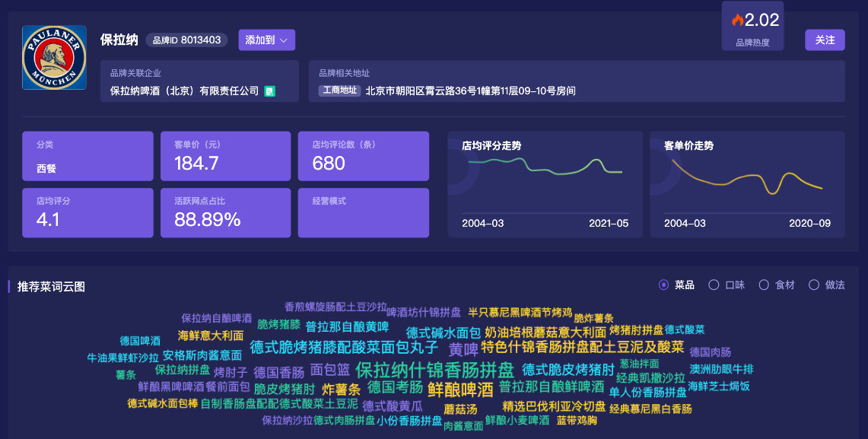868x439 pixels.
Task: Click the 蘑菇汤 word
Action: 460,409
